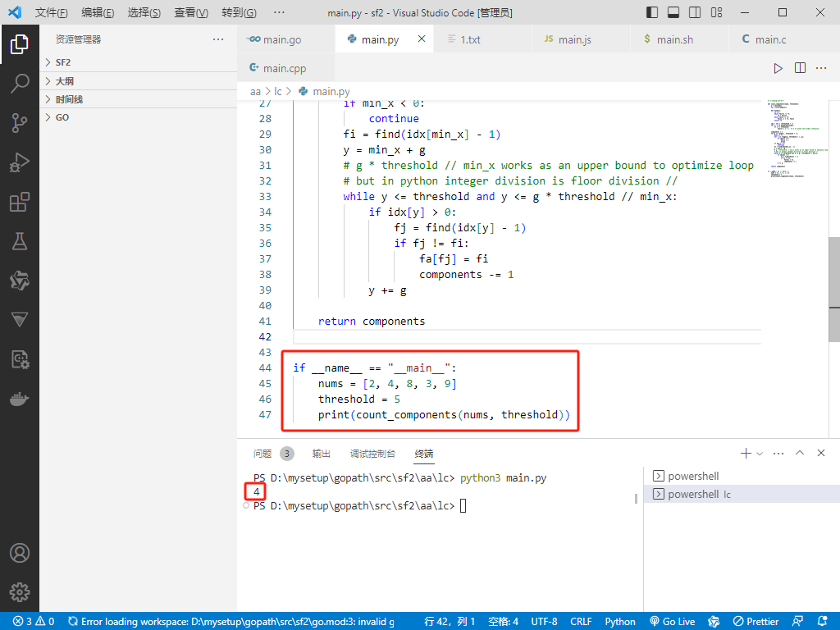The image size is (840, 630).
Task: Open terminal launch profile dropdown
Action: point(759,453)
